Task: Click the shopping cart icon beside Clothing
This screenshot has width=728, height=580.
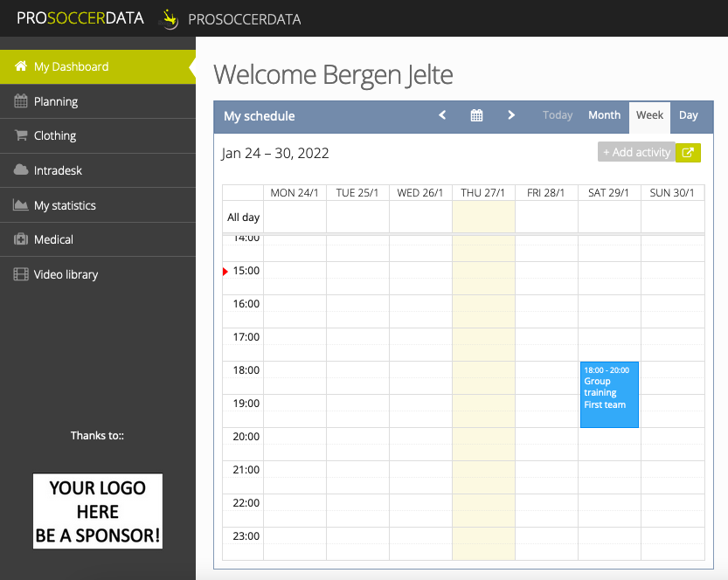Action: click(x=20, y=135)
